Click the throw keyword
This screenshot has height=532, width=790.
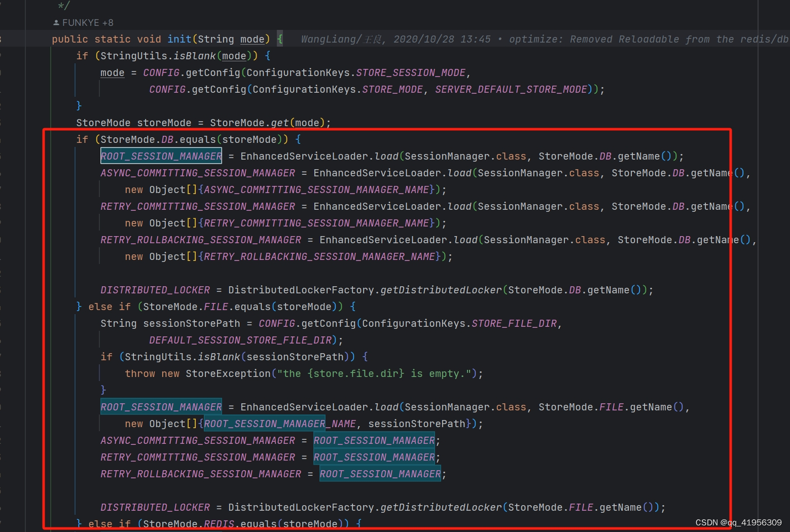point(140,373)
